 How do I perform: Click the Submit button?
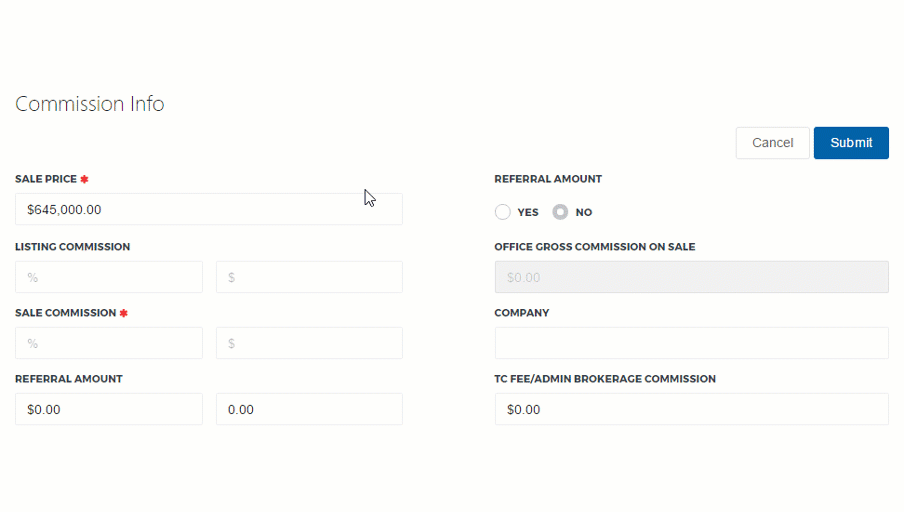coord(851,142)
